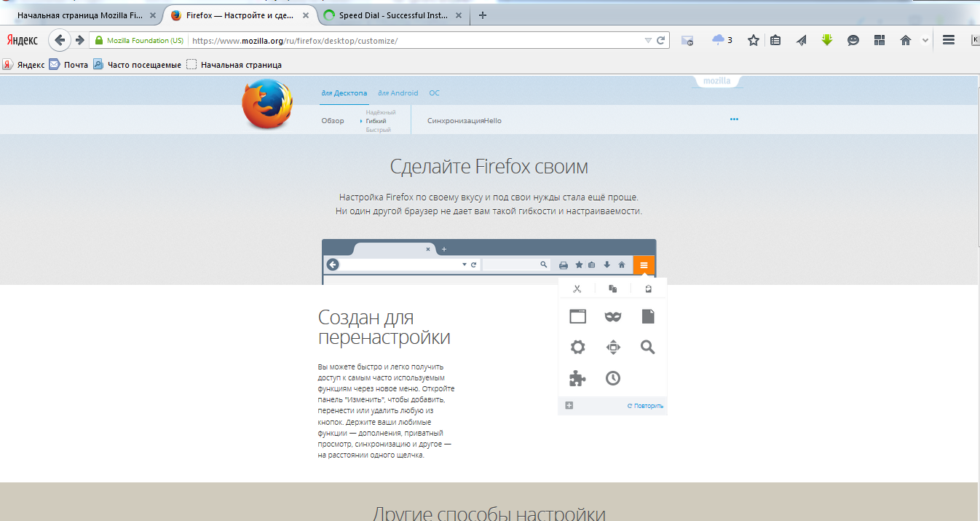Click the clock history icon in demo panel
This screenshot has height=521, width=980.
(x=613, y=378)
